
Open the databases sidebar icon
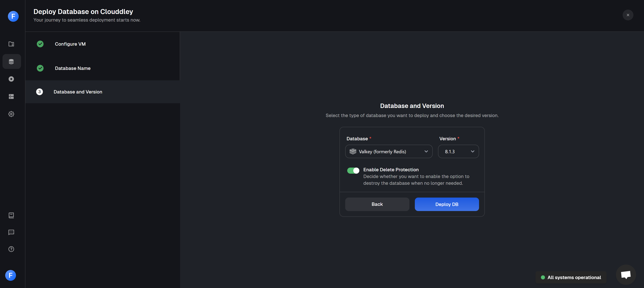(11, 62)
